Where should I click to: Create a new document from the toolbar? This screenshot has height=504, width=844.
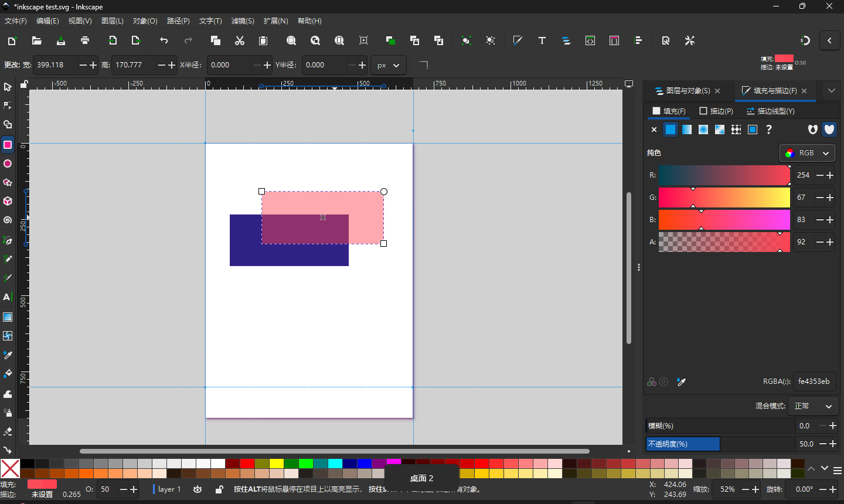pyautogui.click(x=12, y=40)
